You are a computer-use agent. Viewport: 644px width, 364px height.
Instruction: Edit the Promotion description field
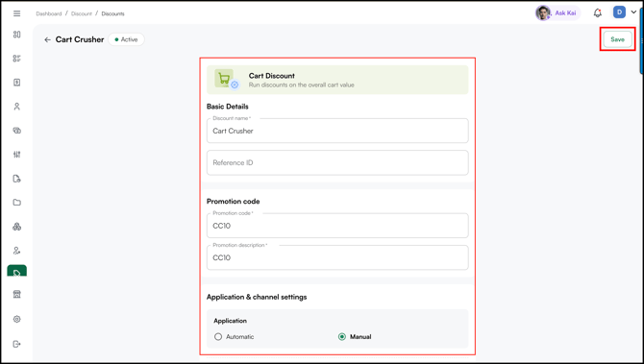[337, 257]
